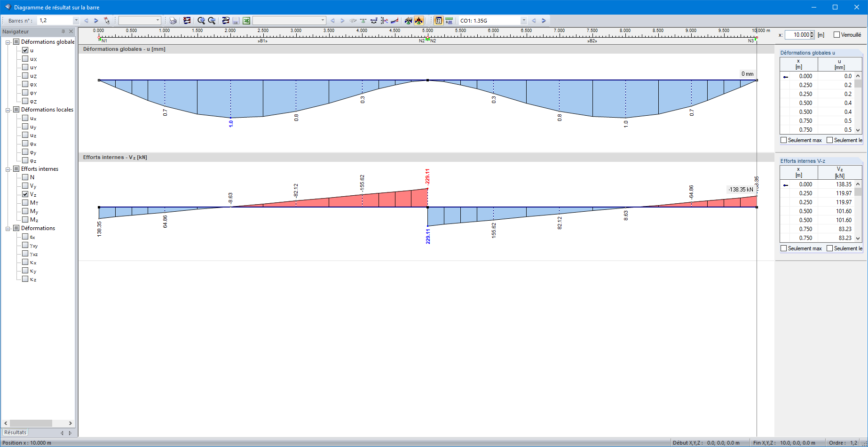The width and height of the screenshot is (868, 447).
Task: Click the previous navigation arrow beside CO1
Action: pos(535,20)
